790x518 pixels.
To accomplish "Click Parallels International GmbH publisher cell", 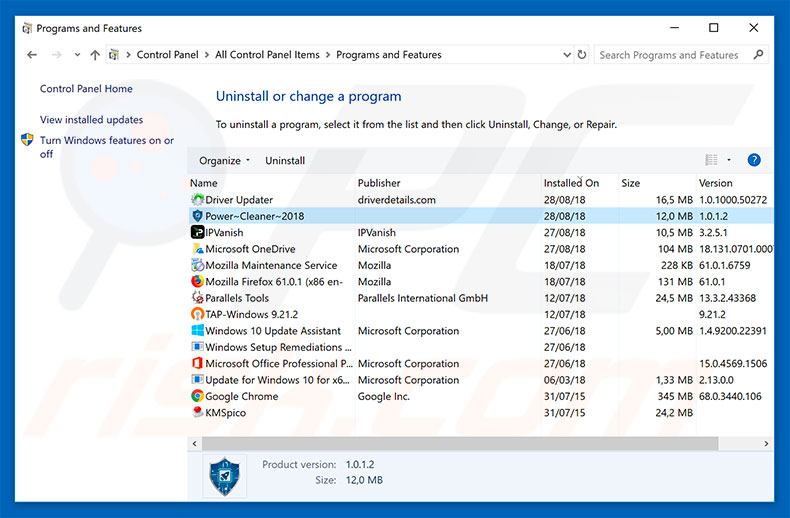I will [x=423, y=298].
